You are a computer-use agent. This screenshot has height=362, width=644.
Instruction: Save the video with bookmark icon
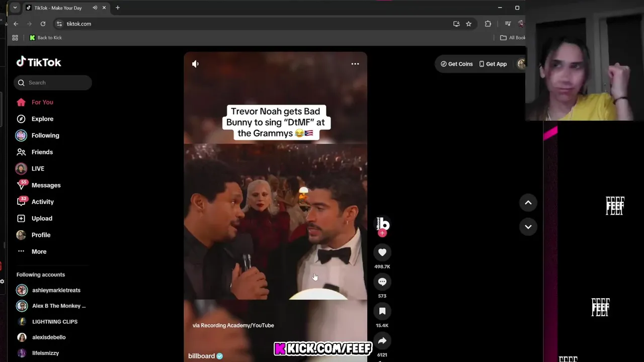coord(382,311)
